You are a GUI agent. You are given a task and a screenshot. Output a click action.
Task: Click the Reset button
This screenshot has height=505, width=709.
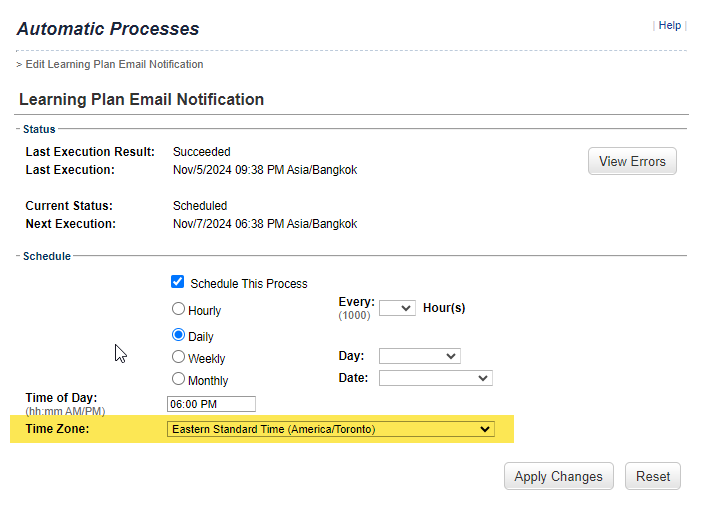pyautogui.click(x=652, y=476)
